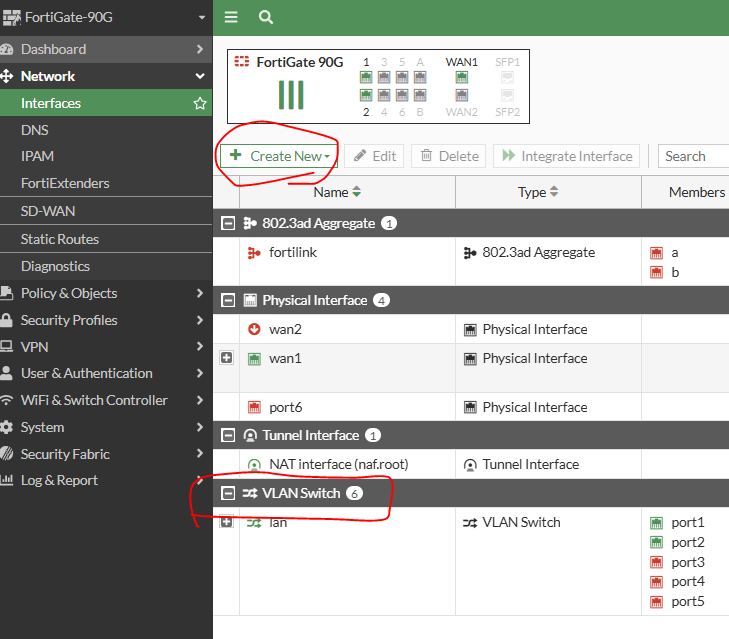Click WAN2 port icon in faceplate

[x=462, y=95]
